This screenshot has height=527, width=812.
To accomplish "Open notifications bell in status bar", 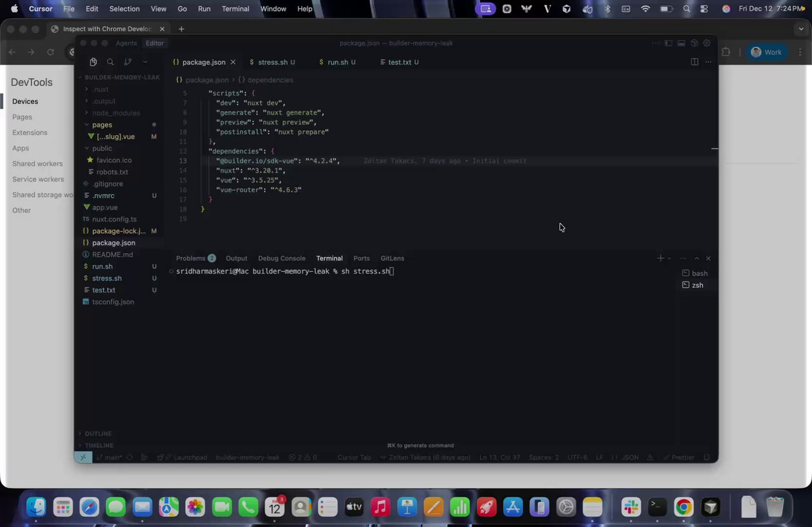I will coord(707,457).
